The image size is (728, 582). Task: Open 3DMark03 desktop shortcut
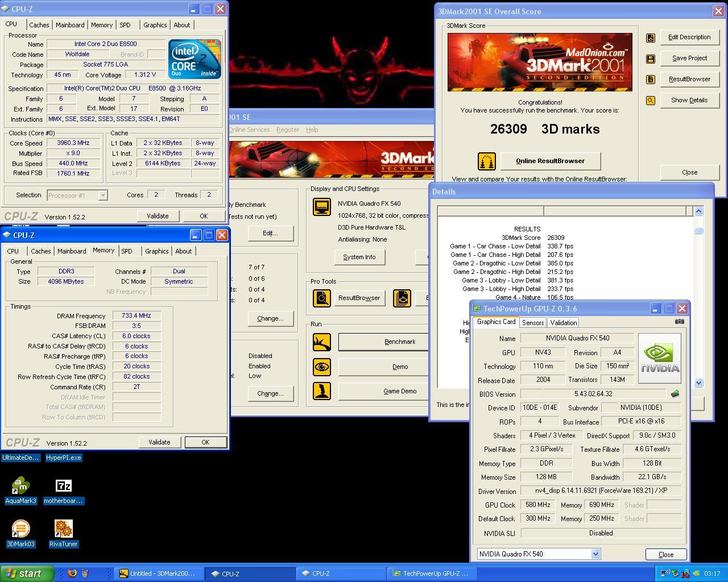[x=20, y=534]
